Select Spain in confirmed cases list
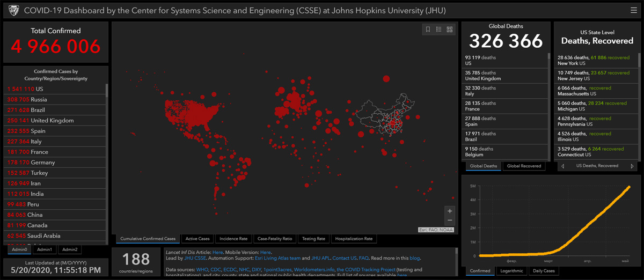Viewport: 644px width, 280px height. click(55, 131)
